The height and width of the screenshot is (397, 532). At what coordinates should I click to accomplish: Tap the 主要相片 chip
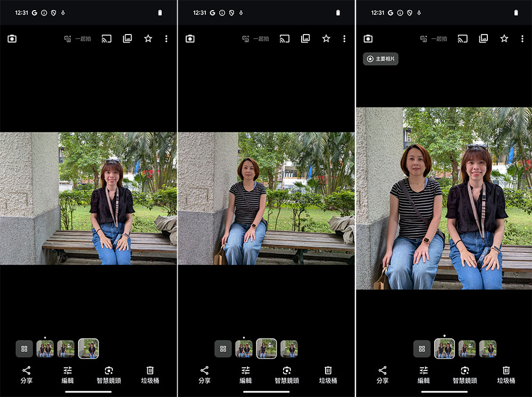point(381,59)
